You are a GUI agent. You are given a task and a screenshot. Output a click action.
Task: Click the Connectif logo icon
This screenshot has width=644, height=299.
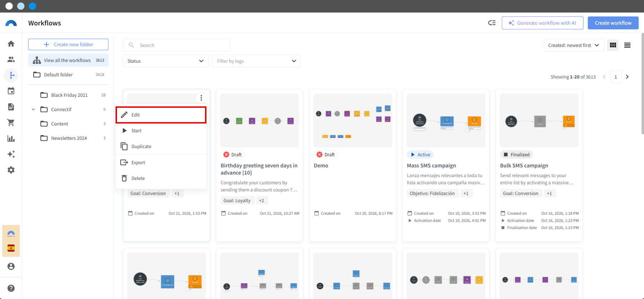coord(11,23)
